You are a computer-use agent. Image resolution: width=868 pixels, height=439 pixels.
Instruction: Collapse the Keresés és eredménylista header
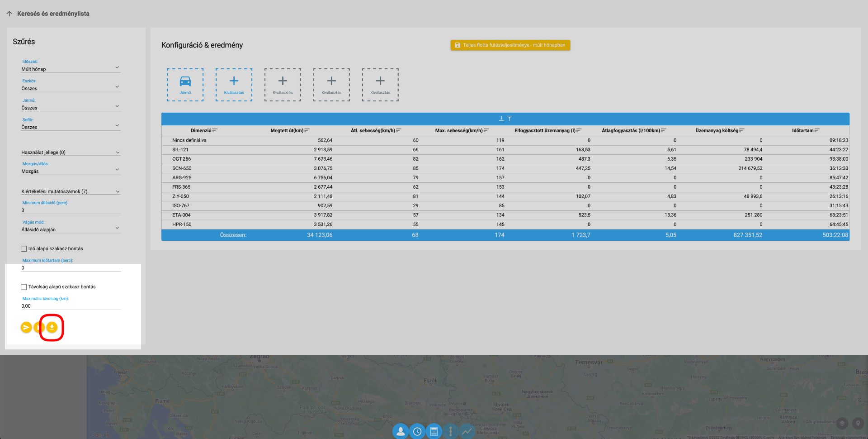[x=9, y=14]
